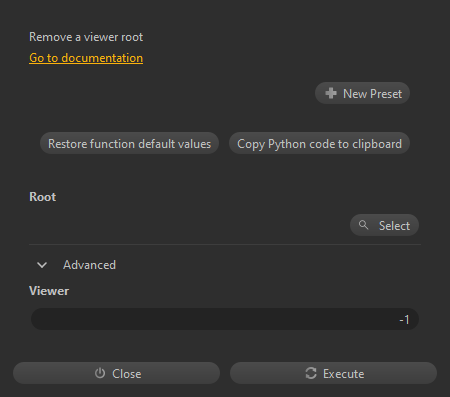Click the -1 value in the Viewer field
This screenshot has height=397, width=450.
[404, 320]
